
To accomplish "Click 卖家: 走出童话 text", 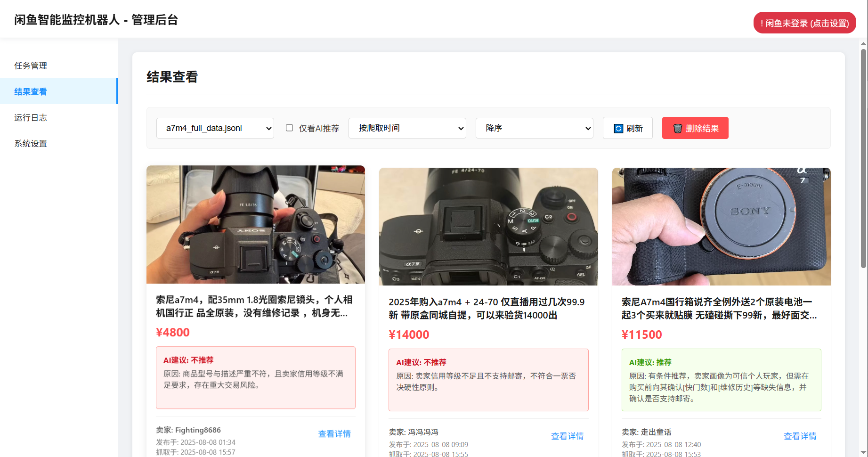I will click(x=647, y=432).
